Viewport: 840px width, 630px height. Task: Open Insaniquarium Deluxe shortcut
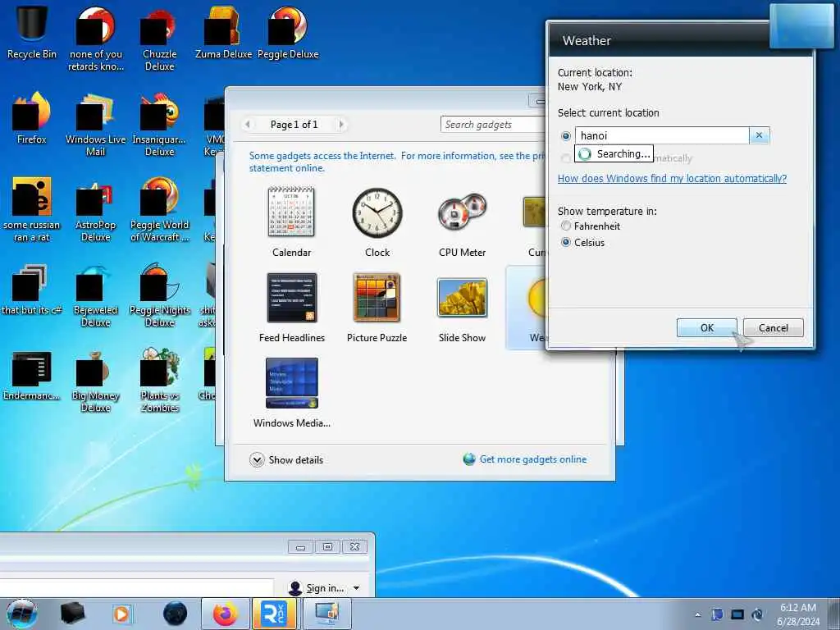[x=159, y=125]
